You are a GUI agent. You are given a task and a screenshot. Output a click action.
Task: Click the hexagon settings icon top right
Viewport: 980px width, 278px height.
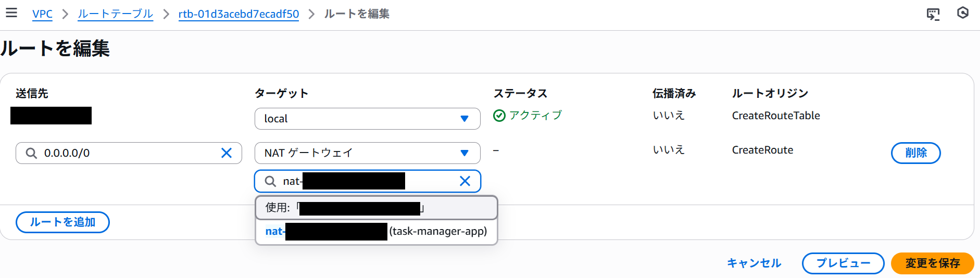tap(963, 13)
